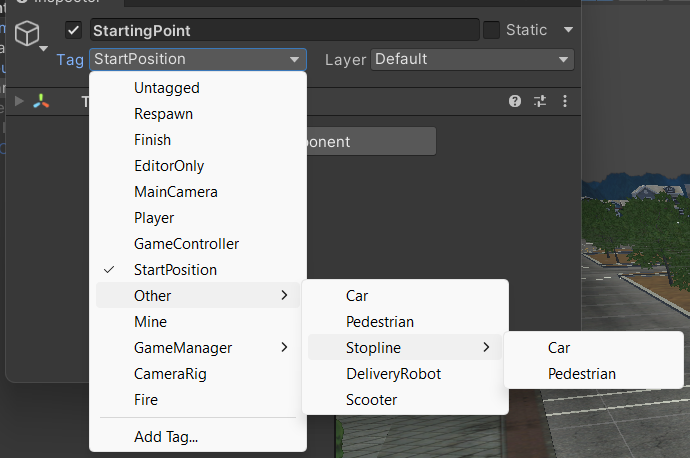
Task: Open the Transform three-dot options menu
Action: [565, 101]
